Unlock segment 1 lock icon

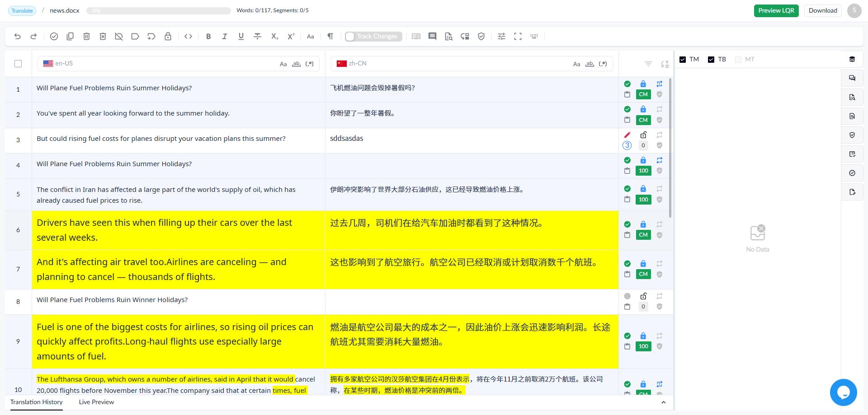click(x=643, y=84)
